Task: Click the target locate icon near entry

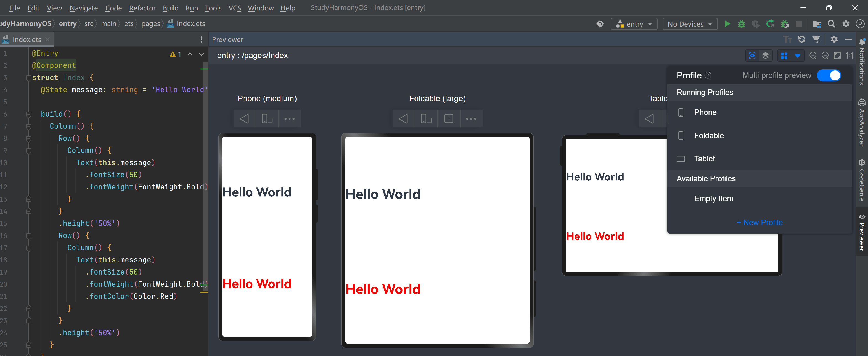Action: click(600, 24)
